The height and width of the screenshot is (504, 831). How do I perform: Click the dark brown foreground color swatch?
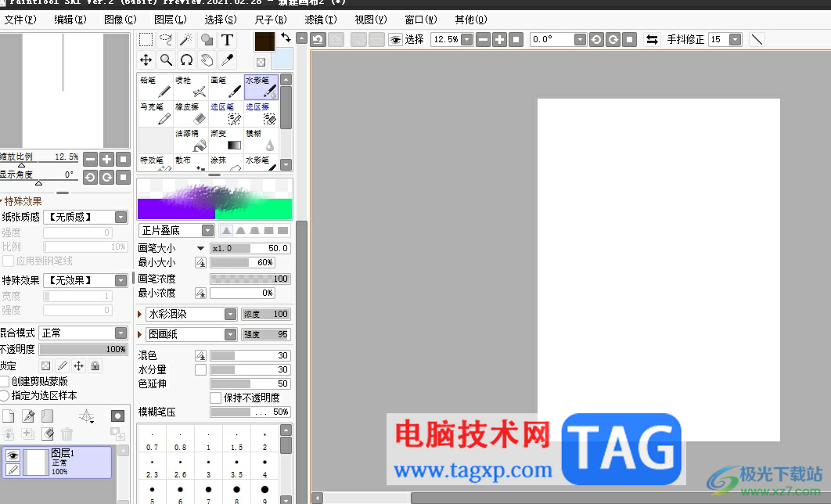click(264, 41)
